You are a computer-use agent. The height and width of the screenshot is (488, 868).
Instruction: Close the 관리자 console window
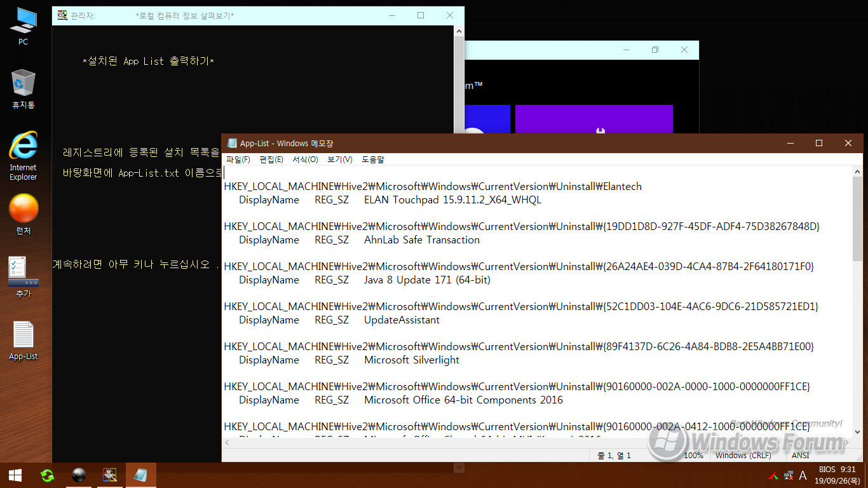click(450, 15)
